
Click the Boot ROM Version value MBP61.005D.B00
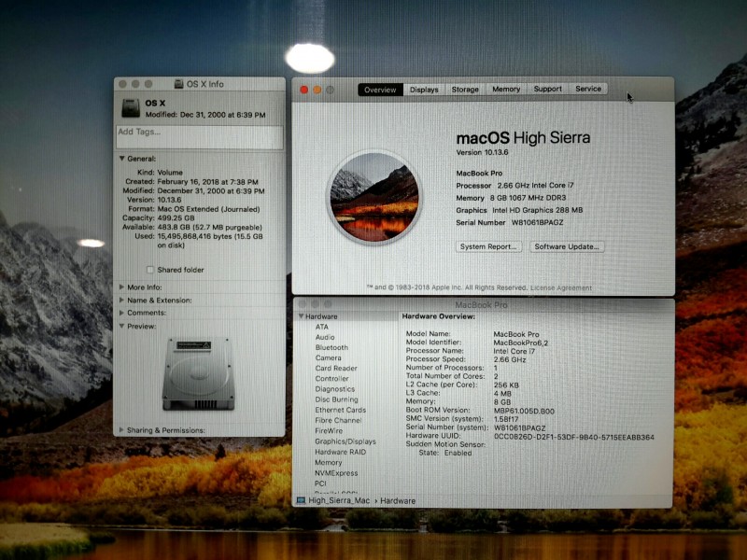524,411
